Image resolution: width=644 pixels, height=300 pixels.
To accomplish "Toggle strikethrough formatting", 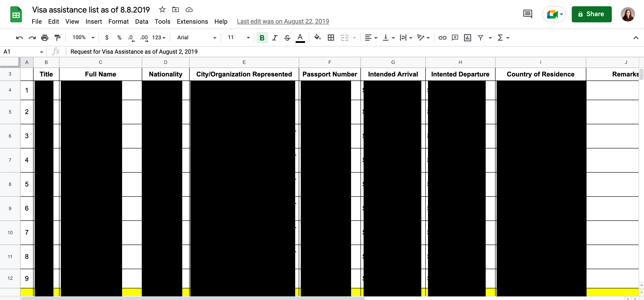I will coord(287,38).
